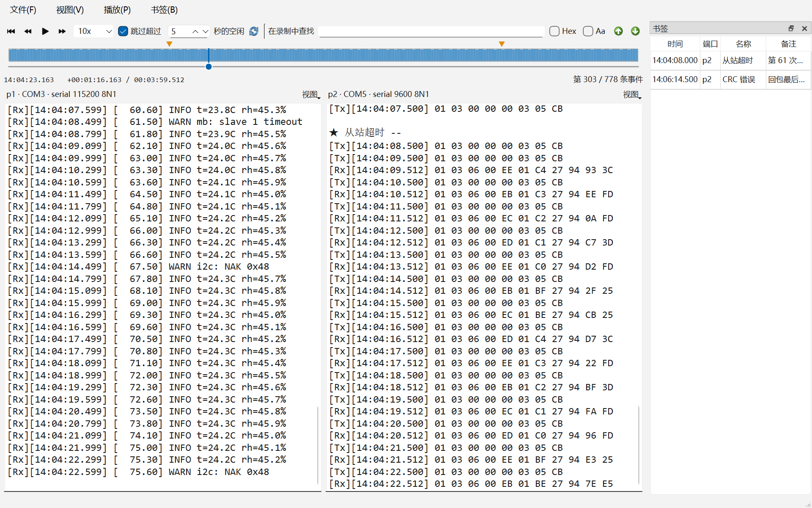Click the refresh idle-skip icon
The width and height of the screenshot is (812, 508).
pyautogui.click(x=254, y=31)
